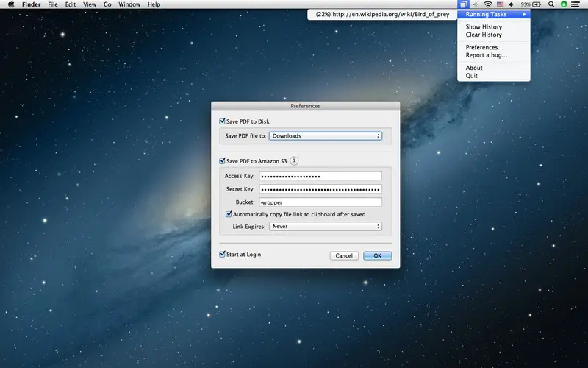Open Spotlight search magnifier
This screenshot has height=368, width=588.
(x=551, y=4)
